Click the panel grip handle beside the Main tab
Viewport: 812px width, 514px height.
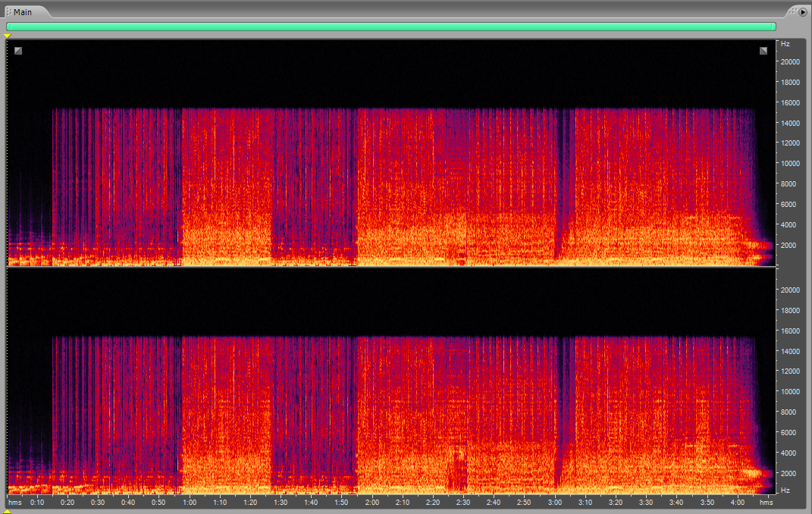(8, 12)
